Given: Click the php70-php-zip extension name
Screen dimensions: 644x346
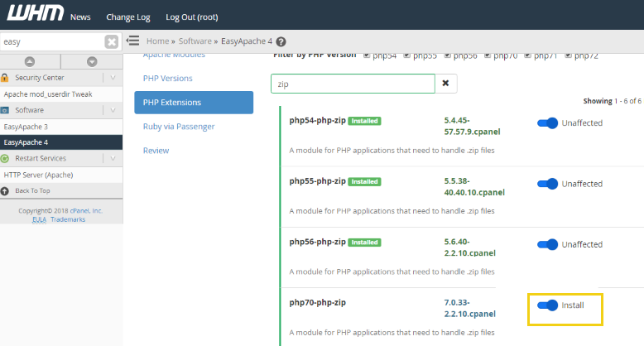Looking at the screenshot, I should [x=318, y=302].
